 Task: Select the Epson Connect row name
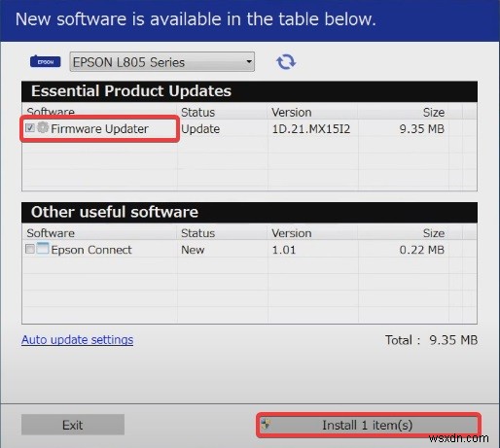[x=91, y=250]
